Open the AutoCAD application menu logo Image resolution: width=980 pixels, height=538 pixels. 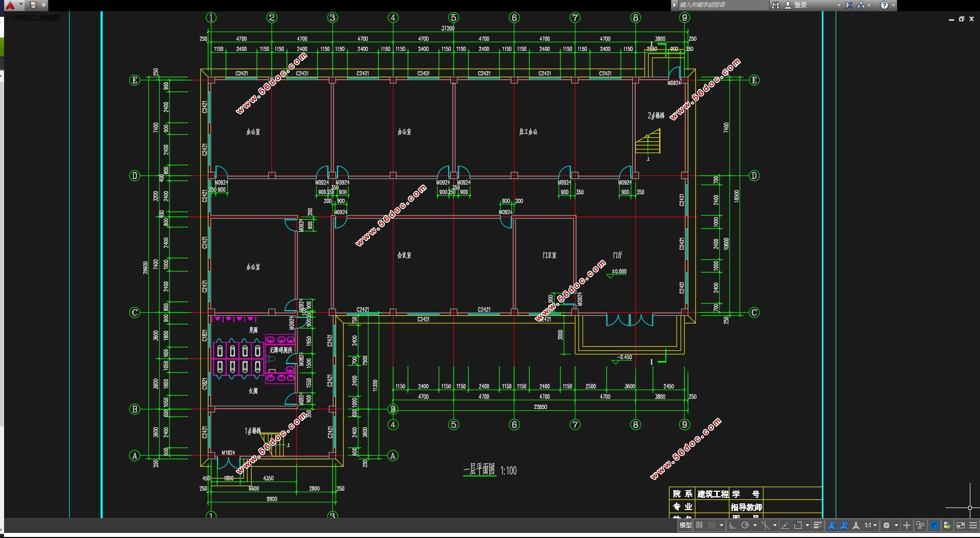tap(10, 5)
